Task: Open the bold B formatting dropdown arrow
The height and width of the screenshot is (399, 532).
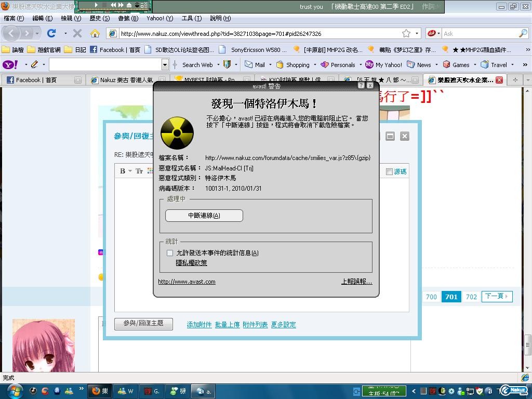Action: 130,171
